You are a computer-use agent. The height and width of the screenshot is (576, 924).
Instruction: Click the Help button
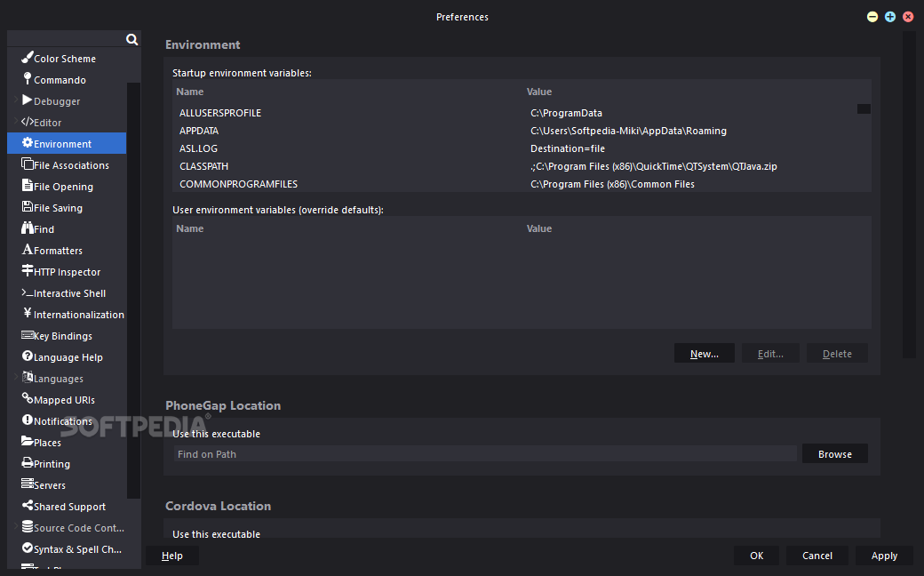coord(172,556)
